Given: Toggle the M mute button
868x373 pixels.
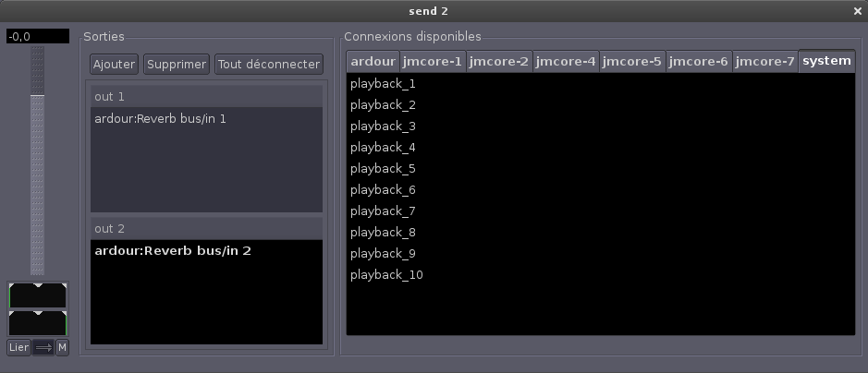Looking at the screenshot, I should tap(62, 348).
